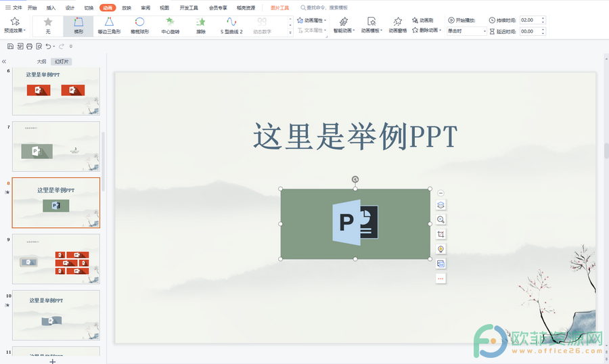Open the undo history dropdown arrow
The width and height of the screenshot is (609, 364).
[54, 47]
